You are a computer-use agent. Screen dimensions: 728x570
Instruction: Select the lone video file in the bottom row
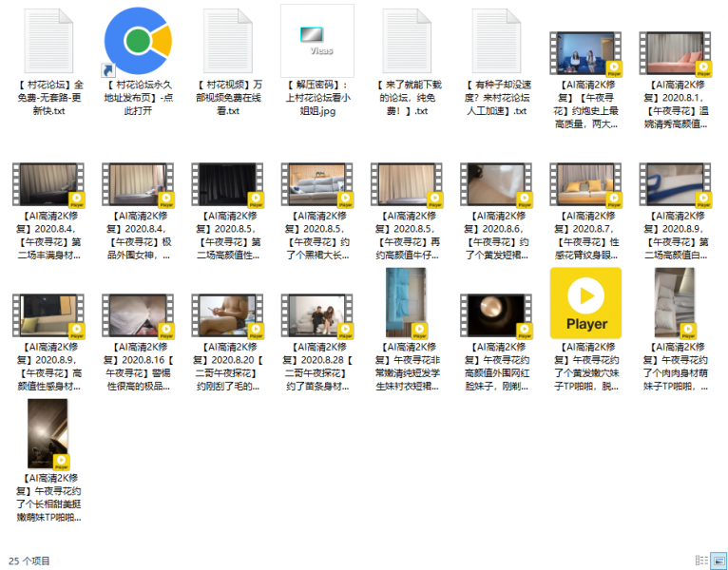click(x=48, y=434)
